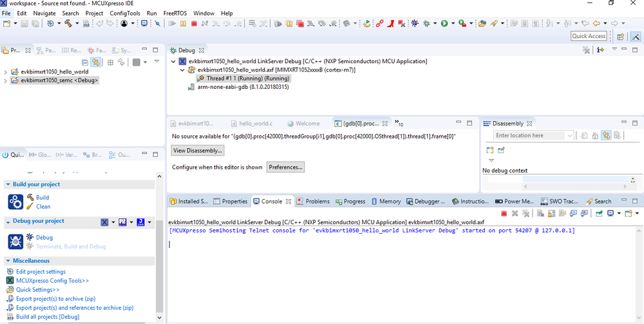Click the main toolbar Build binary 010 icon

86,24
